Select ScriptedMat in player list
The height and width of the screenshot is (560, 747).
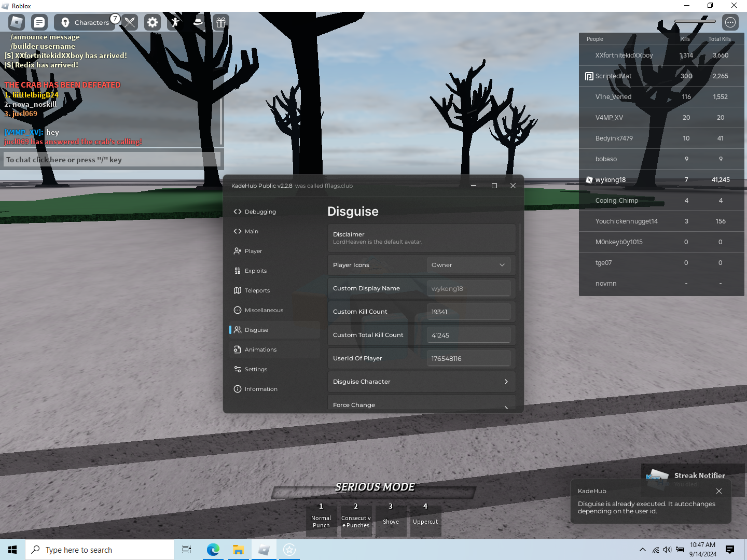[661, 76]
